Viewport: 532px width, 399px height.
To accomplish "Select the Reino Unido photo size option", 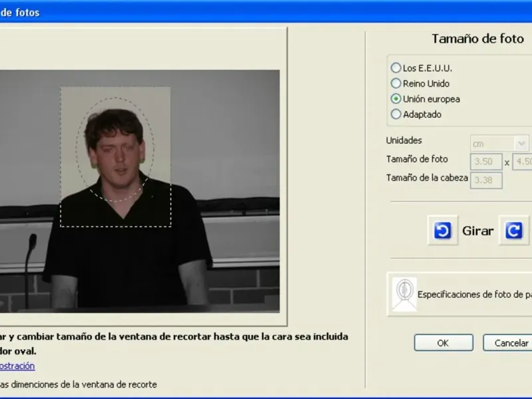I will click(420, 83).
